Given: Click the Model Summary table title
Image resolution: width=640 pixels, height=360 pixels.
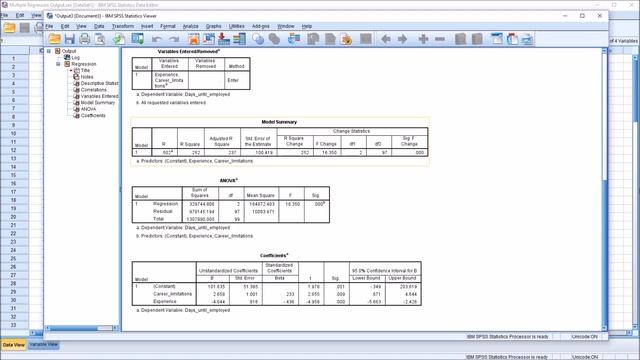Looking at the screenshot, I should [279, 122].
